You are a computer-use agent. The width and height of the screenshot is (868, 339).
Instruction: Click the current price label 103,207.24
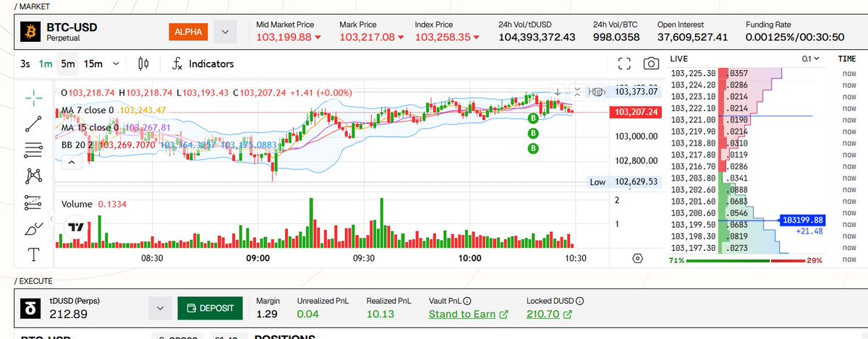634,112
